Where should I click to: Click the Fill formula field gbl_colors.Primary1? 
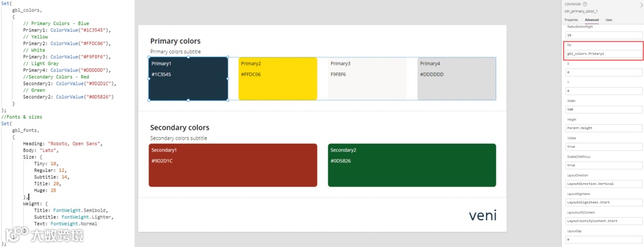tap(603, 54)
